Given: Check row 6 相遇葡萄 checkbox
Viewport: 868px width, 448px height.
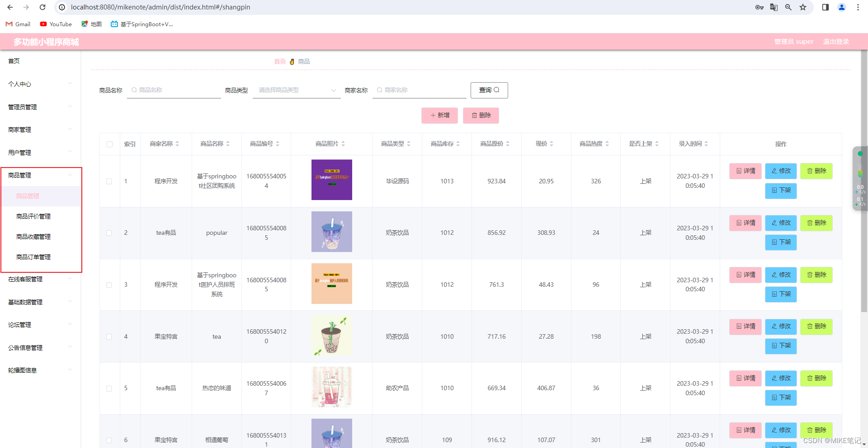Looking at the screenshot, I should pos(109,440).
